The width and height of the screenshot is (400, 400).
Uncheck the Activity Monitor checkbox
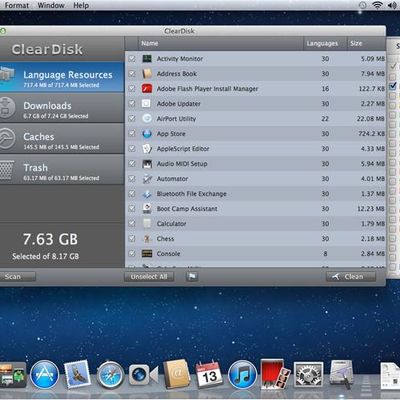pyautogui.click(x=132, y=59)
